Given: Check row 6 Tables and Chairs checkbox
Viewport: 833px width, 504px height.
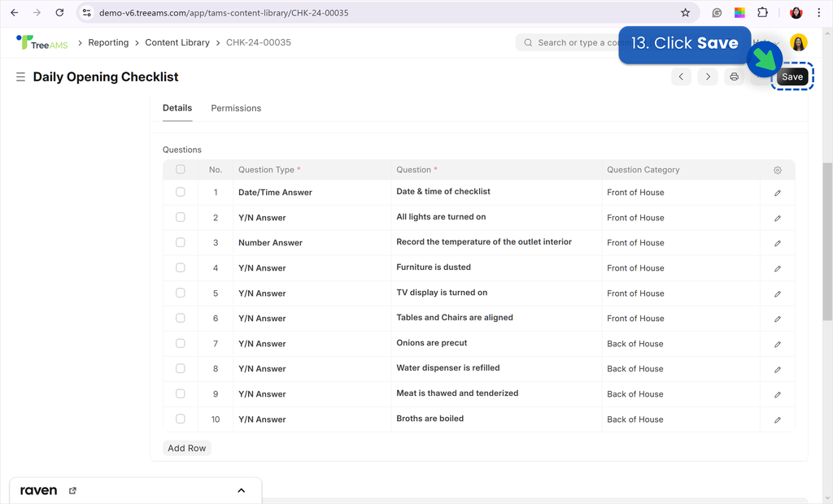Looking at the screenshot, I should [180, 318].
